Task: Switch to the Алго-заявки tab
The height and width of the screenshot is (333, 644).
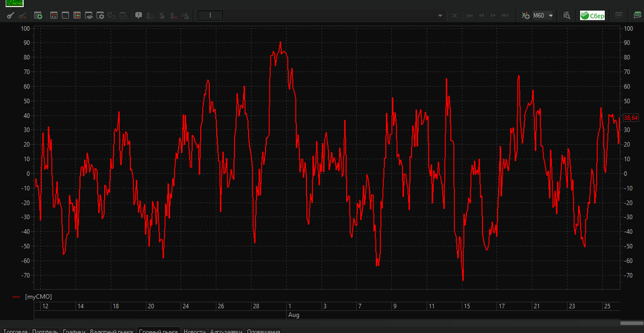Action: point(226,331)
